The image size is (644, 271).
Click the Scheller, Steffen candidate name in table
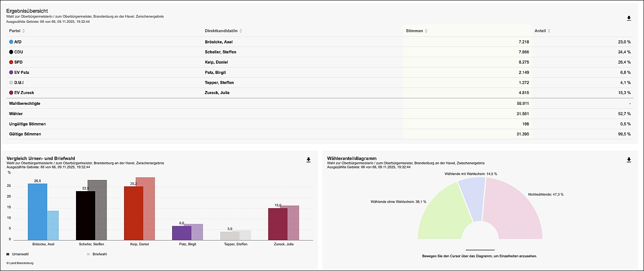tap(221, 52)
